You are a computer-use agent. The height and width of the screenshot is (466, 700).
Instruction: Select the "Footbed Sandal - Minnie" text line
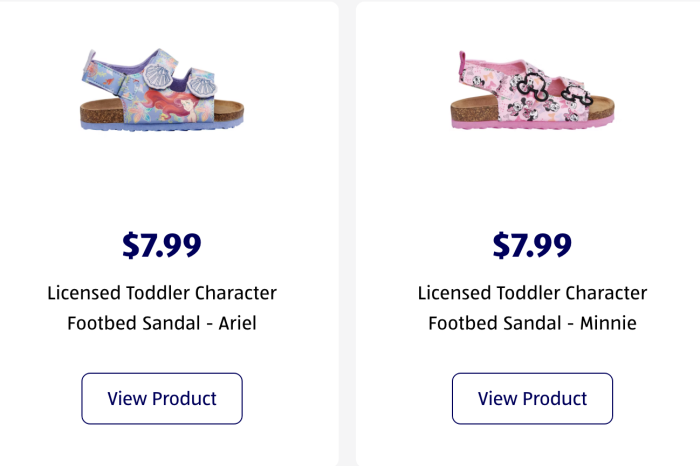coord(532,323)
